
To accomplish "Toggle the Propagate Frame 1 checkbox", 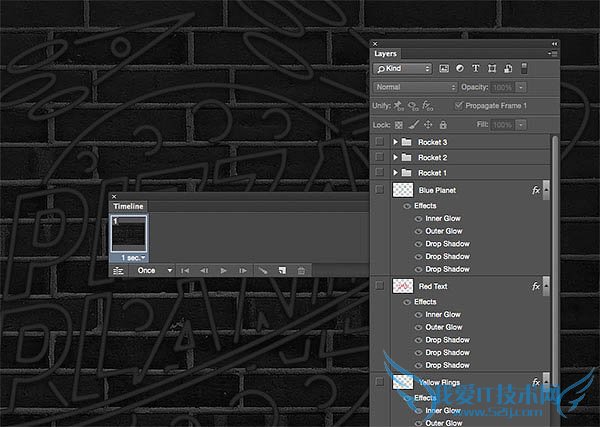I will 459,105.
